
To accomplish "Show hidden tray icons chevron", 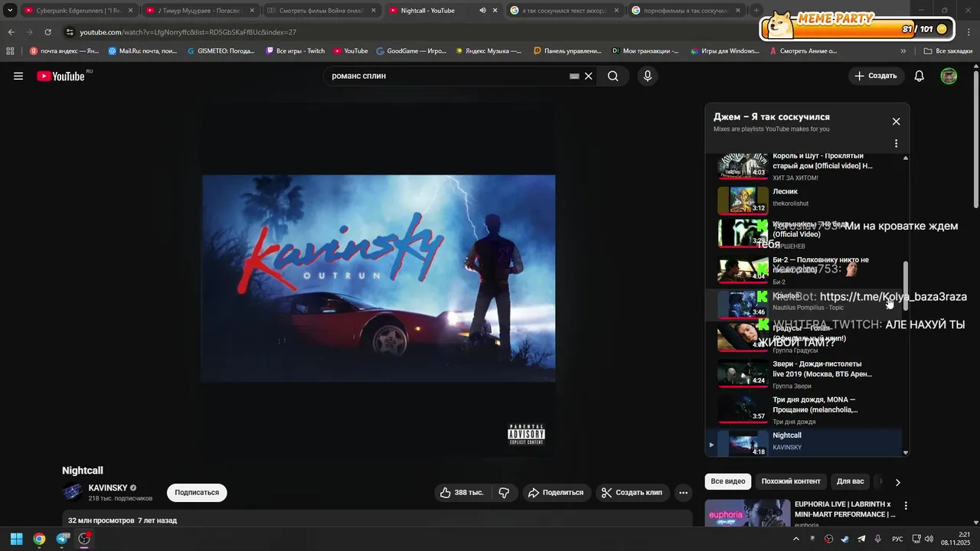I will click(795, 539).
